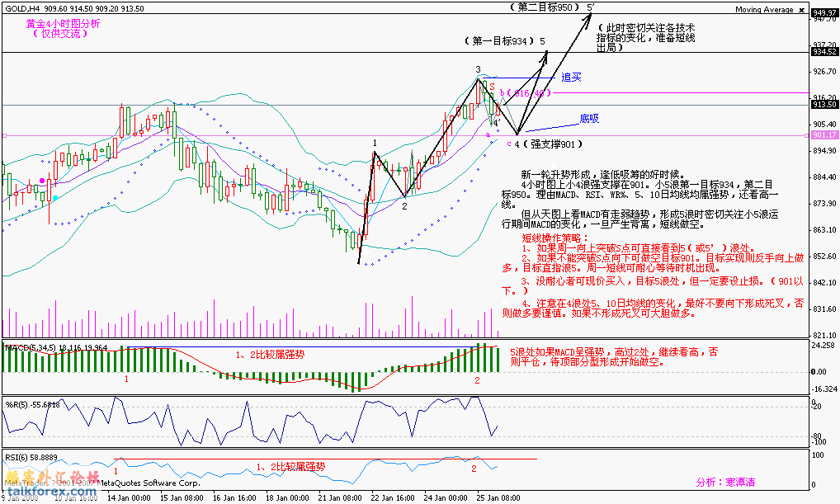This screenshot has width=840, height=504.
Task: Click the magenta 黄金4小时图分析 title text
Action: [63, 24]
